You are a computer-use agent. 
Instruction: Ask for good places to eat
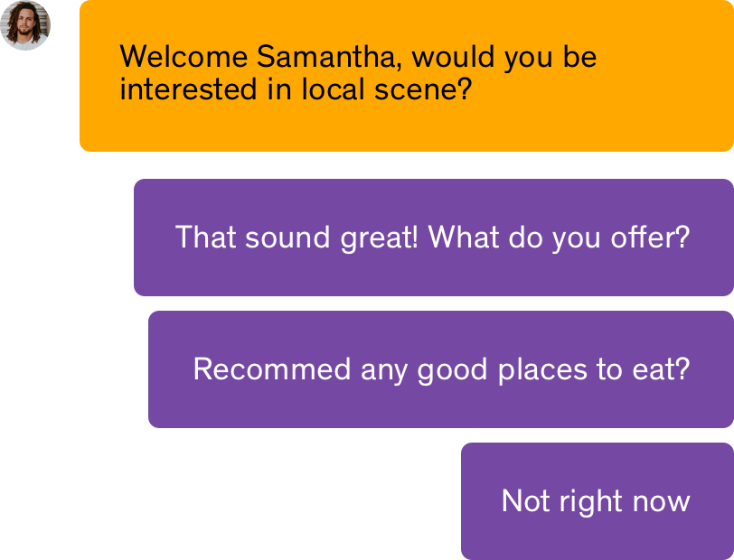[x=441, y=369]
